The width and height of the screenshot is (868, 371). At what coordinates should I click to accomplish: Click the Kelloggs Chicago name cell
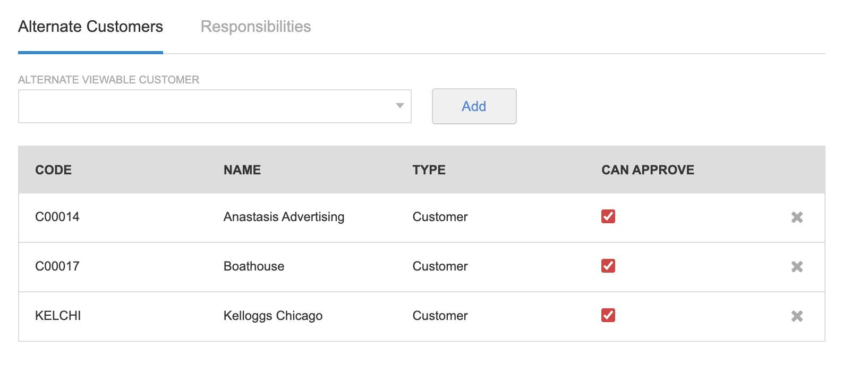pyautogui.click(x=273, y=316)
